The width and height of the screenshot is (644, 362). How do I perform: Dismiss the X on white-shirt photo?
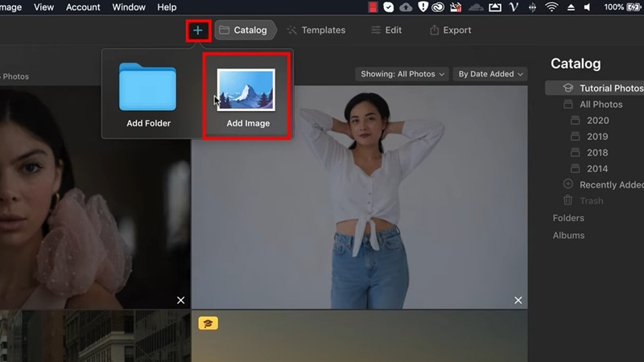pyautogui.click(x=518, y=300)
